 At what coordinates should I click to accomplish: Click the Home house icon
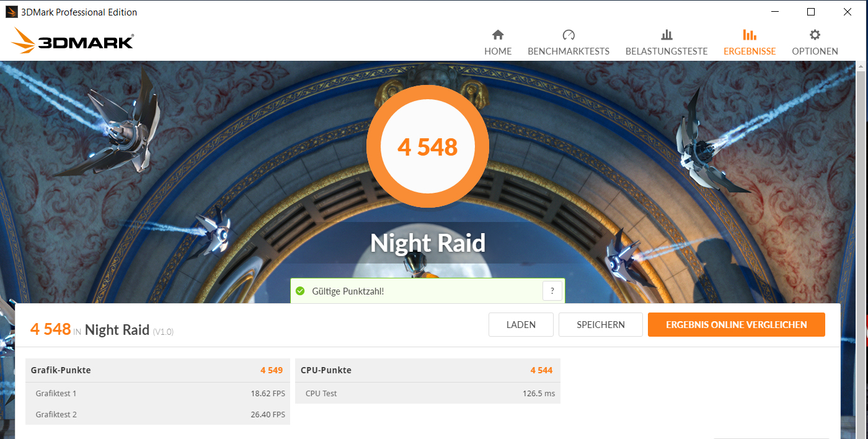pyautogui.click(x=498, y=35)
